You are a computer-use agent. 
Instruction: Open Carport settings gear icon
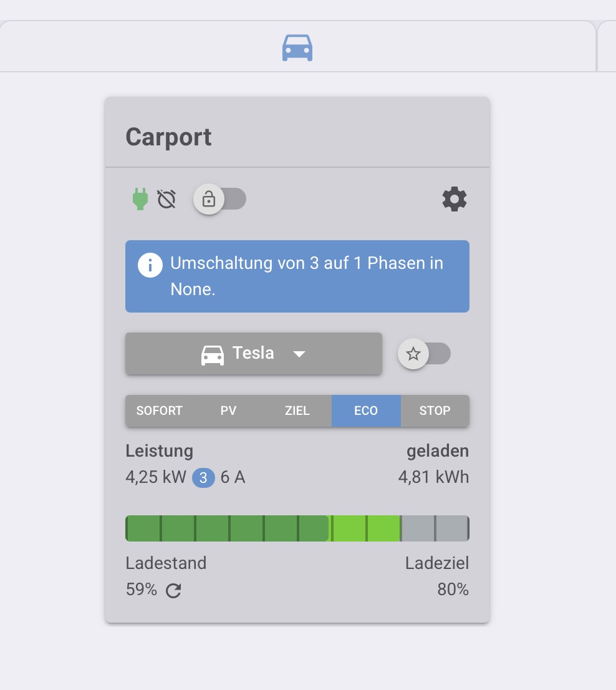click(455, 199)
